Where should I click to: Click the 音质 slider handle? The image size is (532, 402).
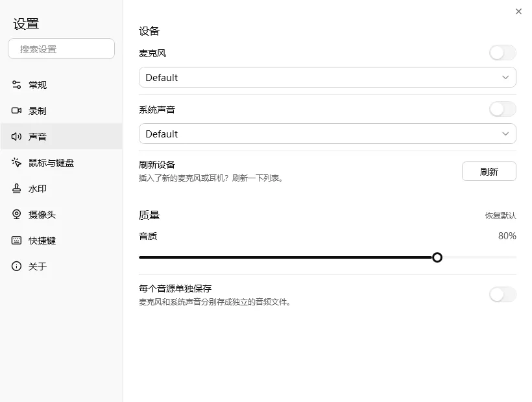[437, 257]
